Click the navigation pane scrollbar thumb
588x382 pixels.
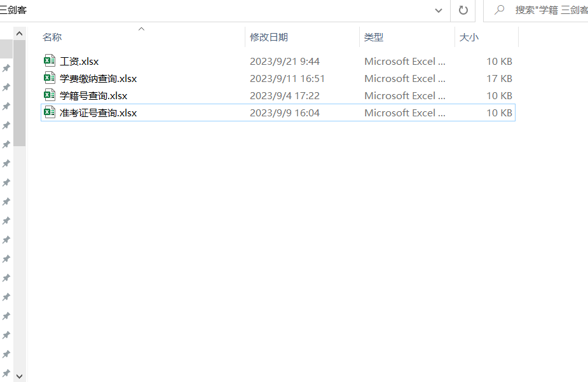pos(20,93)
